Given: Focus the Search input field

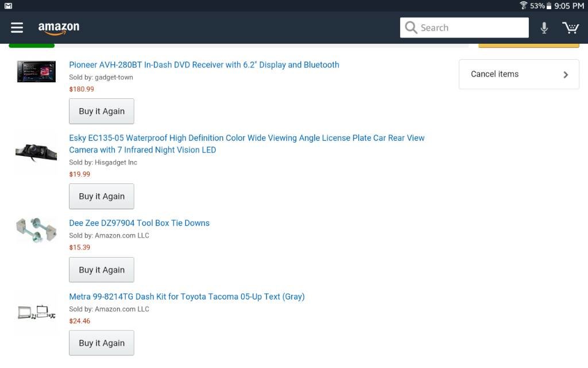Looking at the screenshot, I should [464, 28].
